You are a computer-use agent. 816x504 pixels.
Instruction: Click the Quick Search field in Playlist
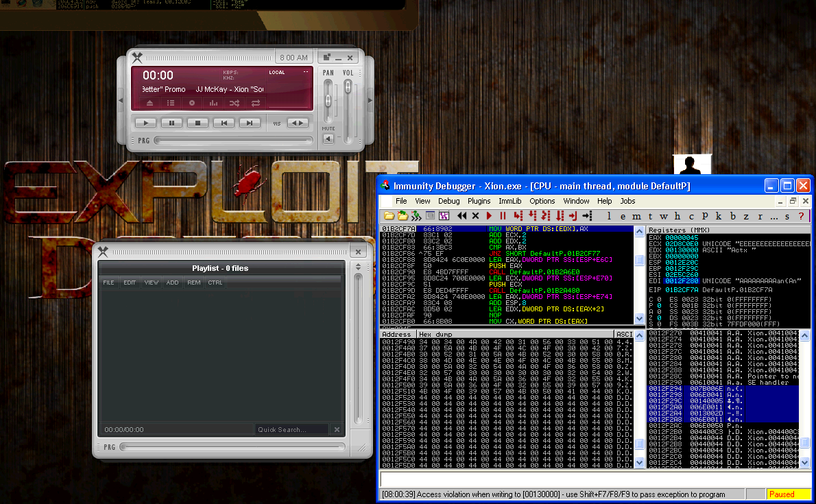pos(292,429)
